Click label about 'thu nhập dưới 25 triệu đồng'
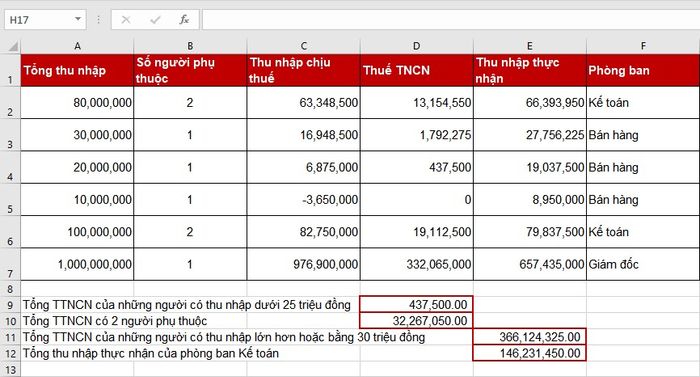 coord(187,305)
